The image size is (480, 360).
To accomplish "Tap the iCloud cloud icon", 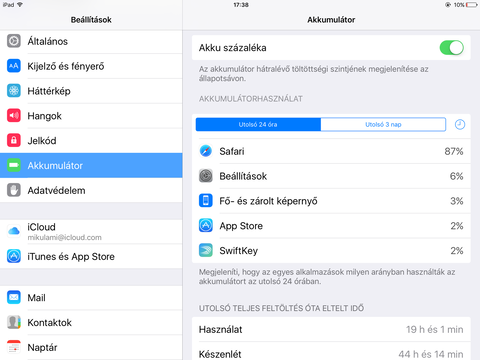I will [x=14, y=231].
